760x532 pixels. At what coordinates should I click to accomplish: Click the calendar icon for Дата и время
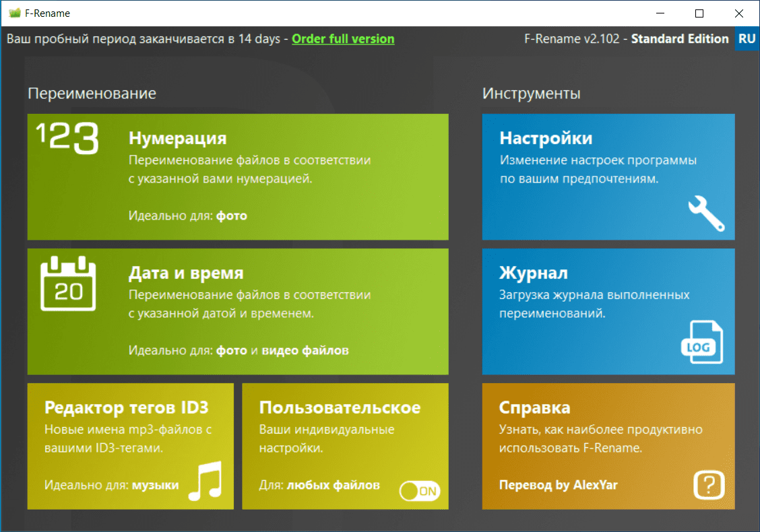click(68, 284)
